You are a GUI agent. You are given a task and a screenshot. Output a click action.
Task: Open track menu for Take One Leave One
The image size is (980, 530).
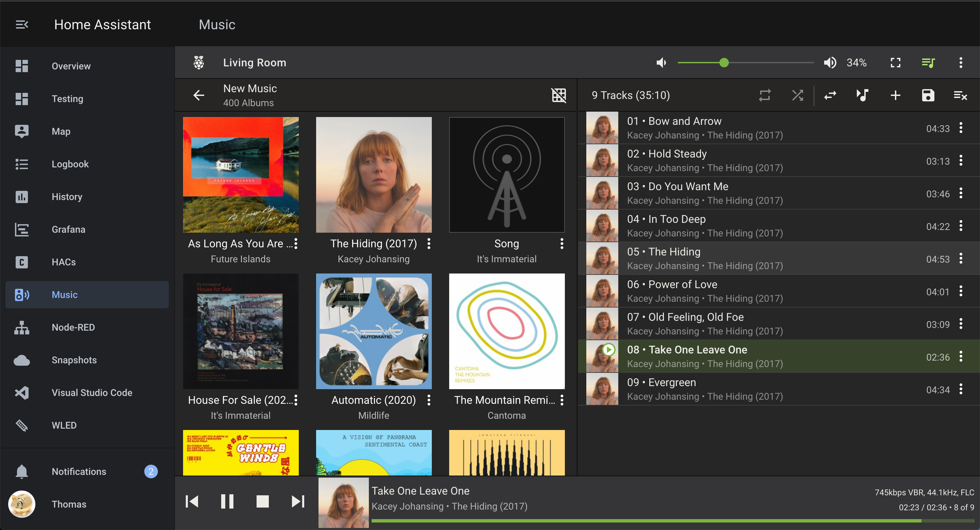[x=961, y=356]
